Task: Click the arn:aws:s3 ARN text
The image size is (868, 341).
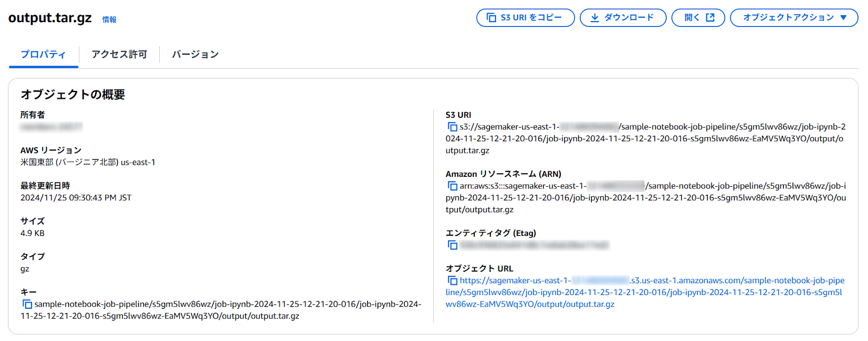Action: (x=646, y=198)
